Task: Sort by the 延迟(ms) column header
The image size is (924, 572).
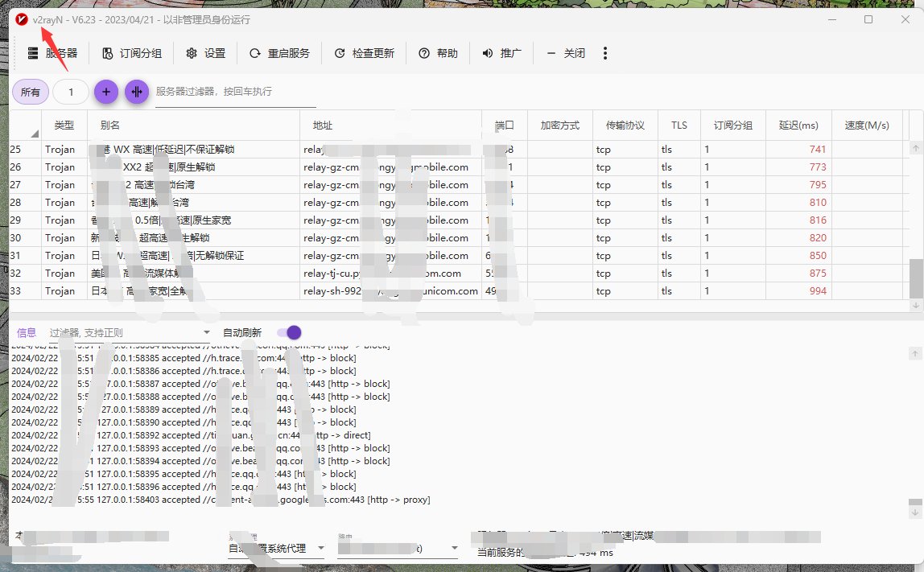Action: (x=798, y=126)
